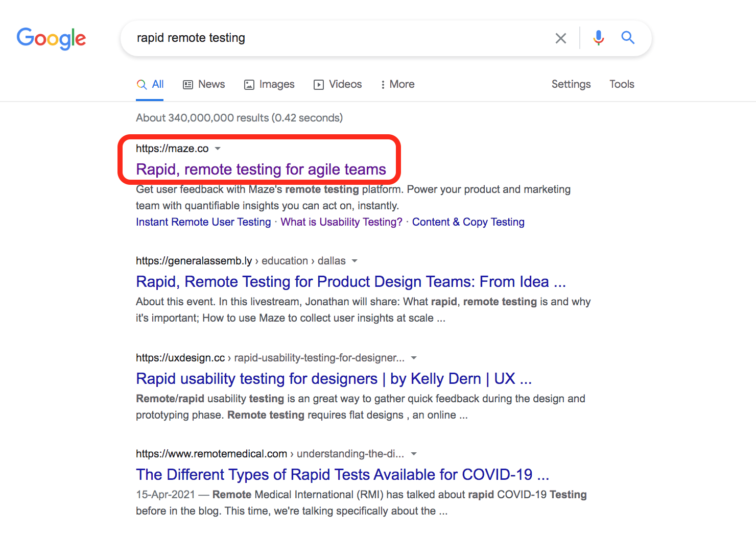The image size is (756, 536).
Task: Click the Google logo
Action: 51,38
